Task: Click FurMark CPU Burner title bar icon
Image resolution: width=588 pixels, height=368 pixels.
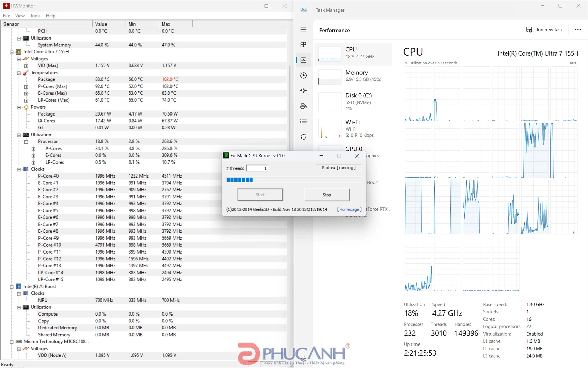Action: (226, 156)
